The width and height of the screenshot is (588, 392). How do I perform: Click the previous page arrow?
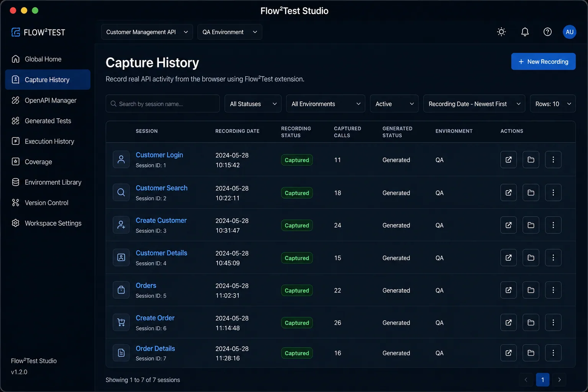[x=526, y=380]
